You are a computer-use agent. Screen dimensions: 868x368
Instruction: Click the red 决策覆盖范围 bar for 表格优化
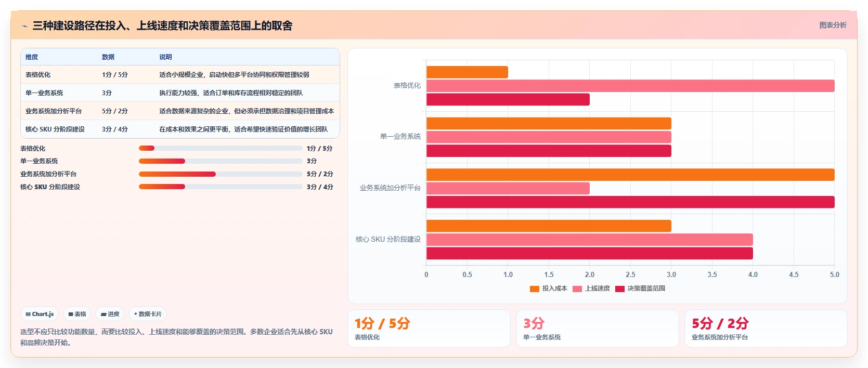508,99
